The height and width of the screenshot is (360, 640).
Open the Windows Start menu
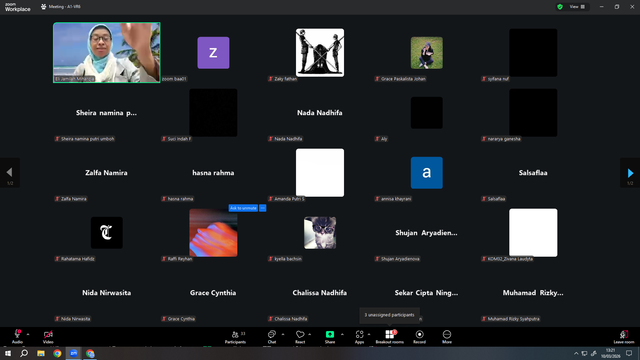click(x=8, y=353)
